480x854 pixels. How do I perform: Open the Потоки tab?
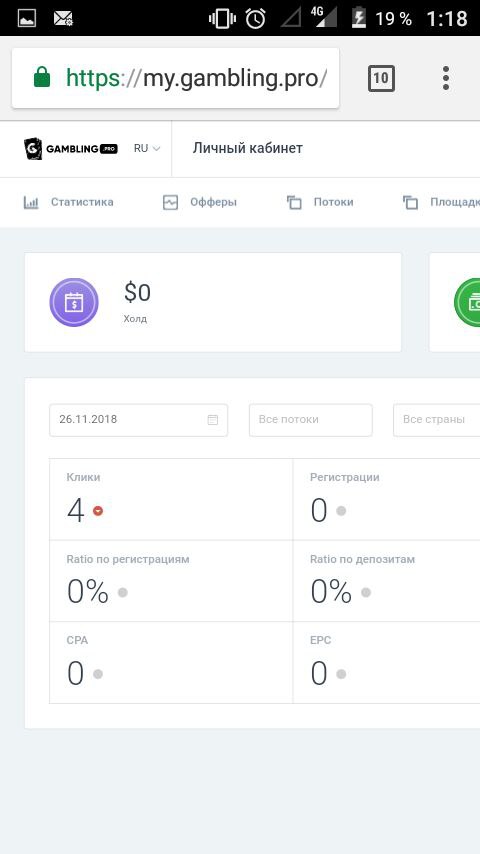pyautogui.click(x=320, y=202)
